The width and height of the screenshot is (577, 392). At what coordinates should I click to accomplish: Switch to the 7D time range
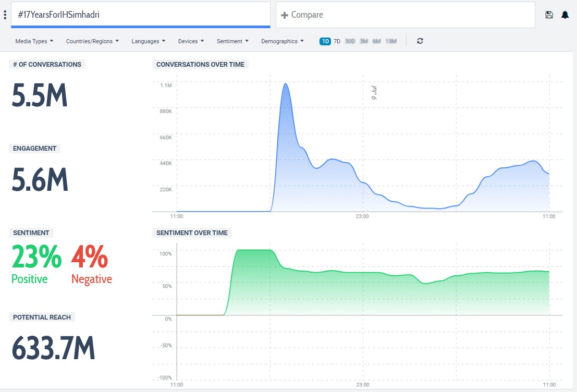337,41
